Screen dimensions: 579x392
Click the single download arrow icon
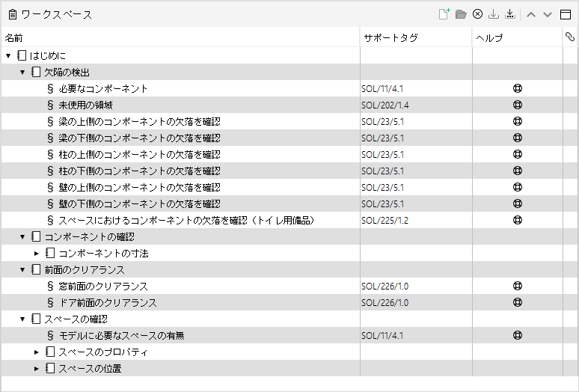click(x=493, y=14)
